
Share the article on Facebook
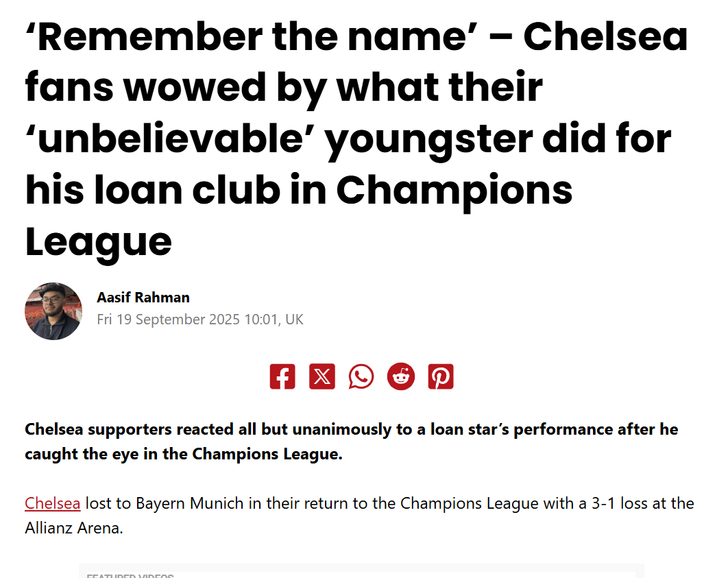coord(282,377)
